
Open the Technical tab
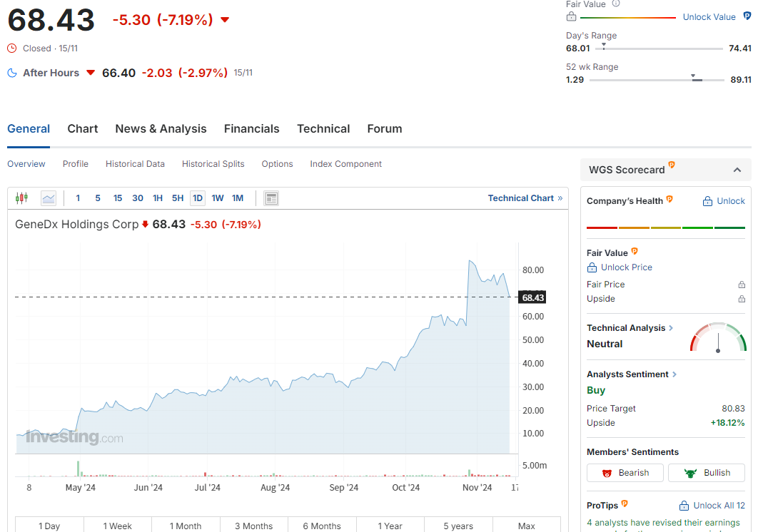pyautogui.click(x=323, y=129)
